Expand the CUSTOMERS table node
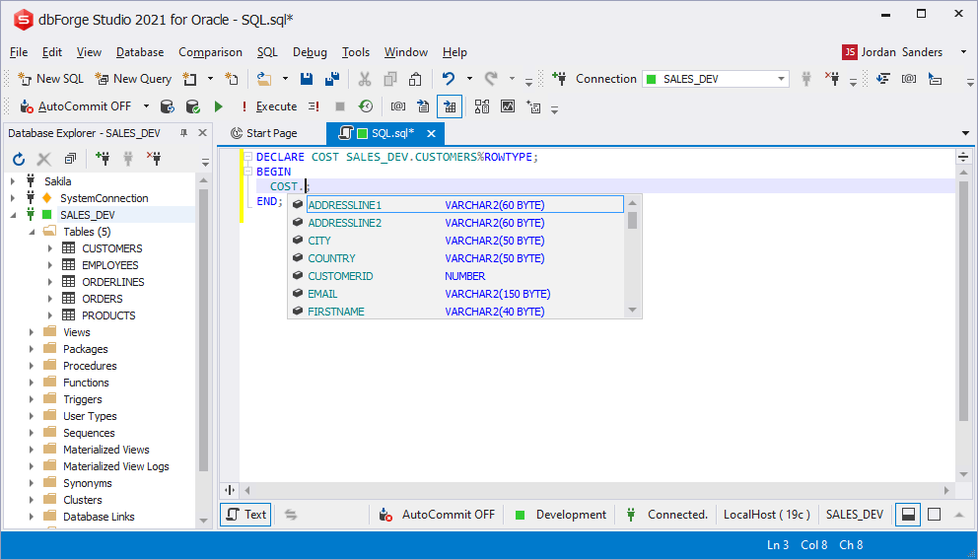 click(50, 248)
